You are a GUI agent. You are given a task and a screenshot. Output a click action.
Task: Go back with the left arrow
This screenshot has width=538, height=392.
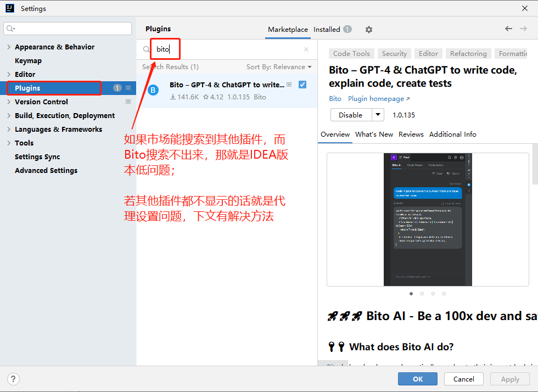coord(508,29)
